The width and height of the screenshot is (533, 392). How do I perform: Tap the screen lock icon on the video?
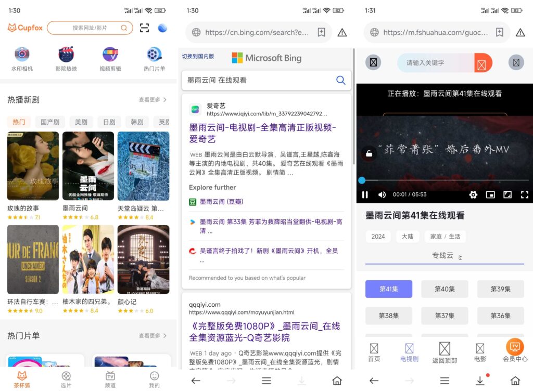(x=369, y=153)
